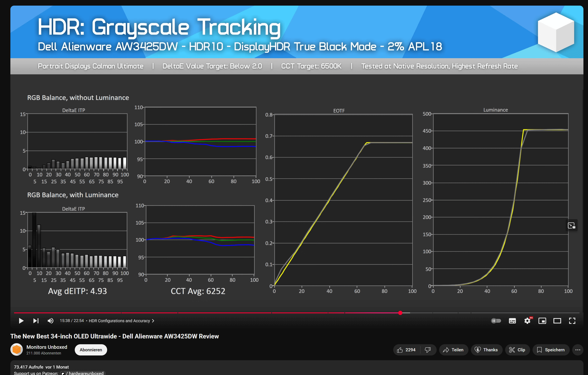Image resolution: width=588 pixels, height=375 pixels.
Task: Open the player settings gear
Action: (x=527, y=321)
